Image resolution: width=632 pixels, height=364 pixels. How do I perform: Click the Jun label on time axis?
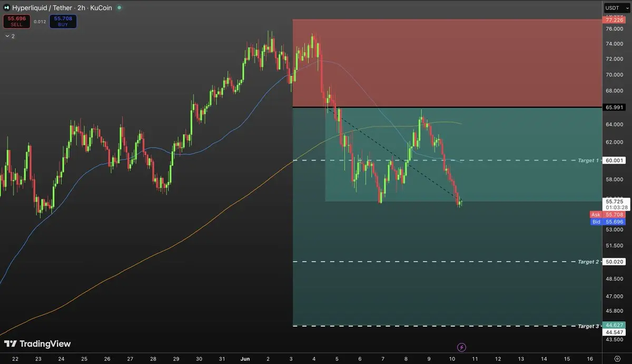(244, 359)
